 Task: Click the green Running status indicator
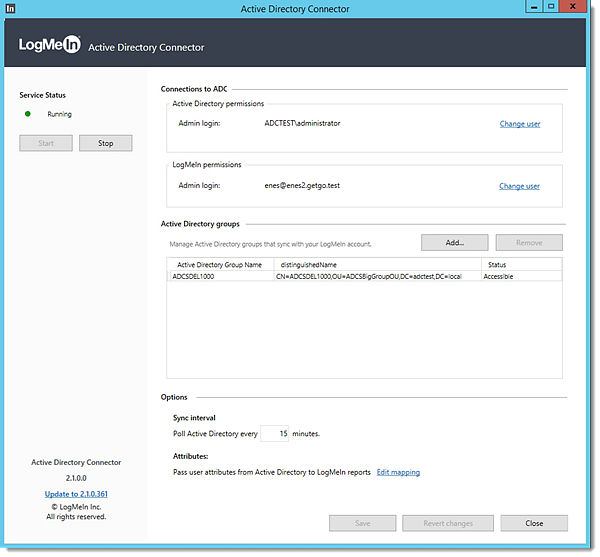coord(28,114)
